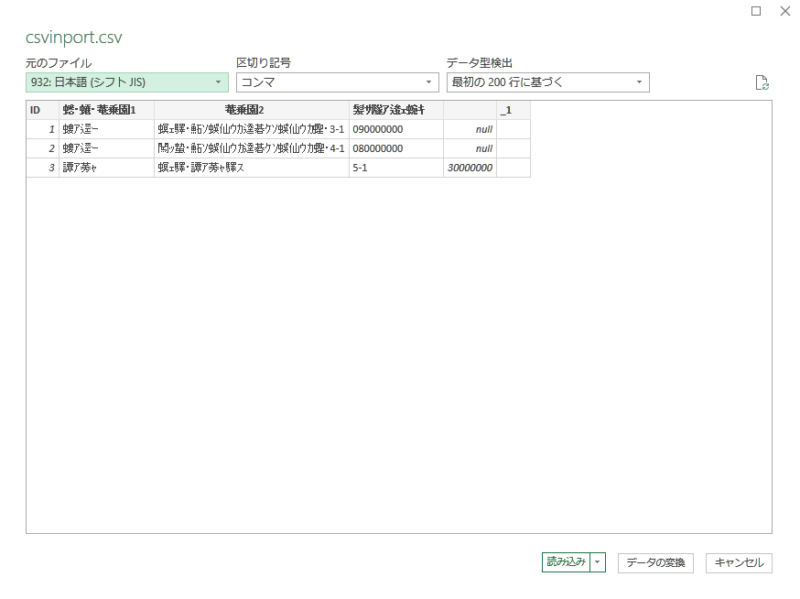Cancel the import with キャンセル
This screenshot has width=800, height=599.
[739, 562]
